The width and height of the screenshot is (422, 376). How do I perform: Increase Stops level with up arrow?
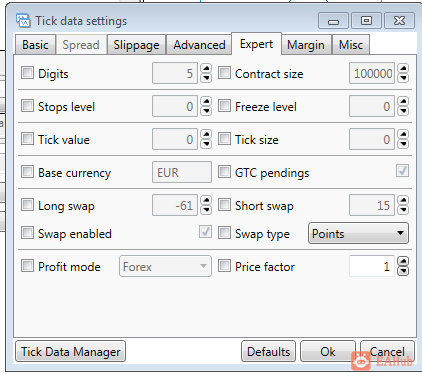[206, 101]
